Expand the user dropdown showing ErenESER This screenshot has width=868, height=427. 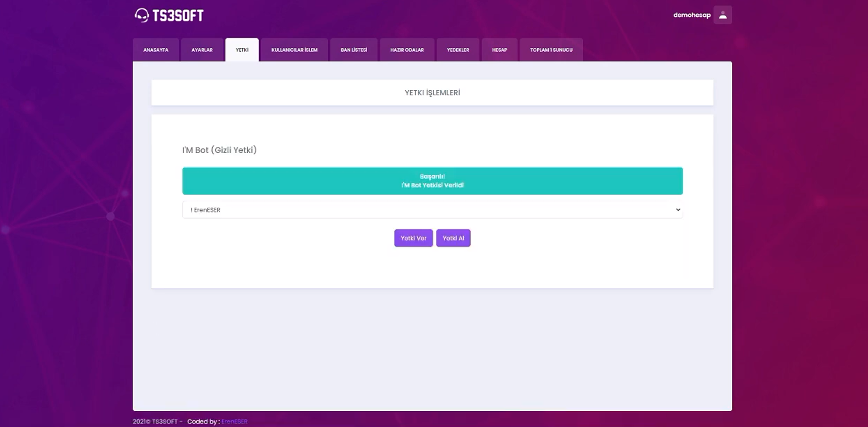click(x=432, y=210)
